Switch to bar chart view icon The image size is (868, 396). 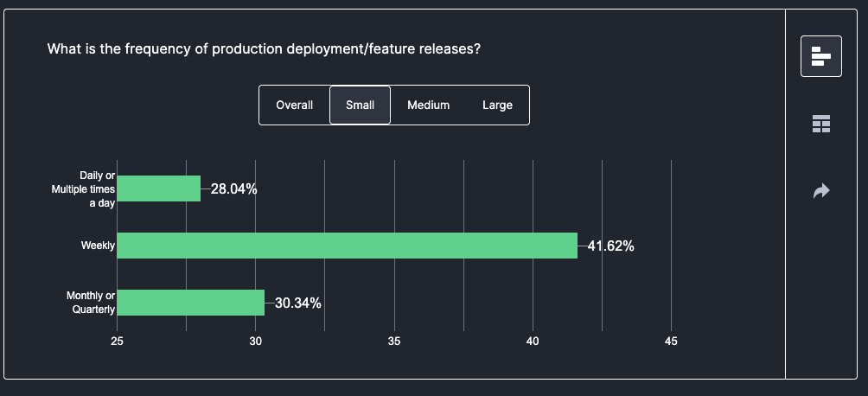tap(820, 57)
